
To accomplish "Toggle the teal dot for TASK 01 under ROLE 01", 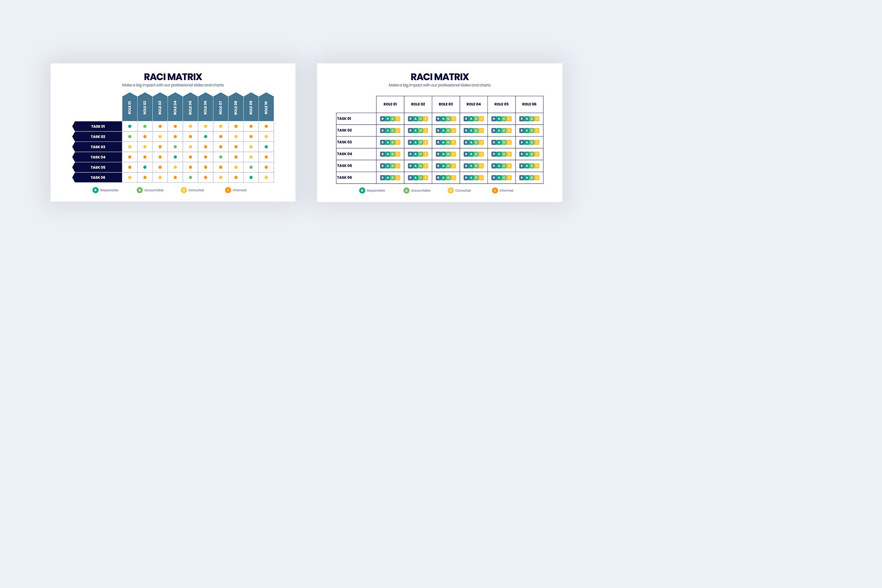I will point(129,127).
